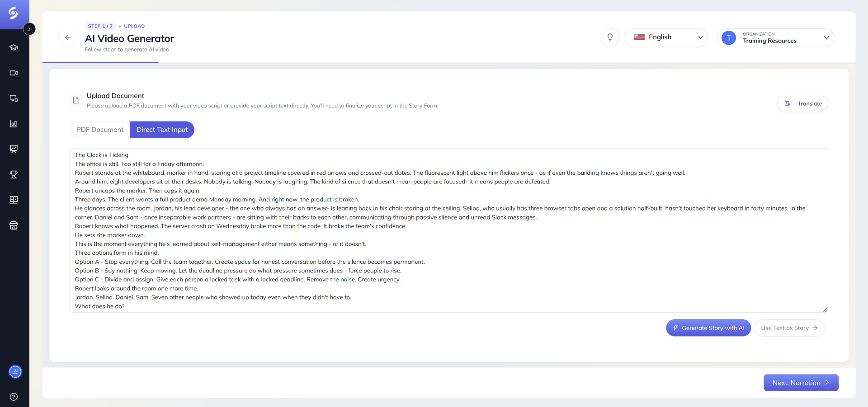Image resolution: width=868 pixels, height=407 pixels.
Task: Click the document icon beside Upload Document
Action: [x=76, y=100]
